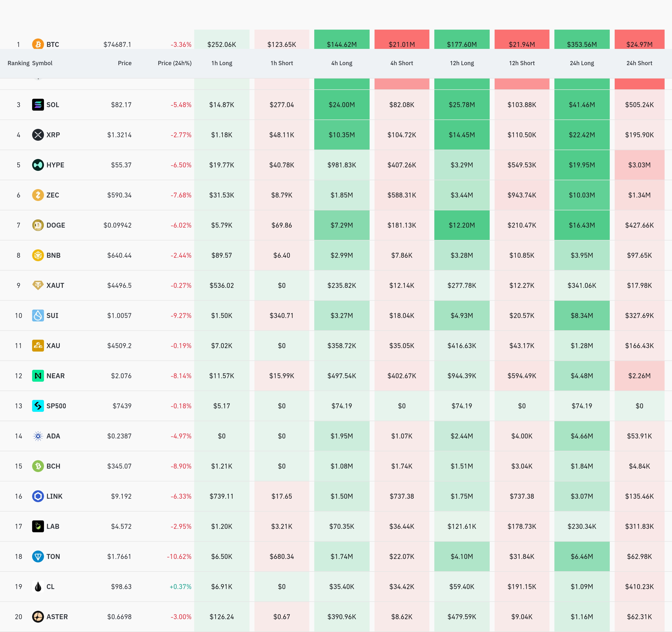Click BTC price $74687.1
The height and width of the screenshot is (632, 672).
[118, 45]
